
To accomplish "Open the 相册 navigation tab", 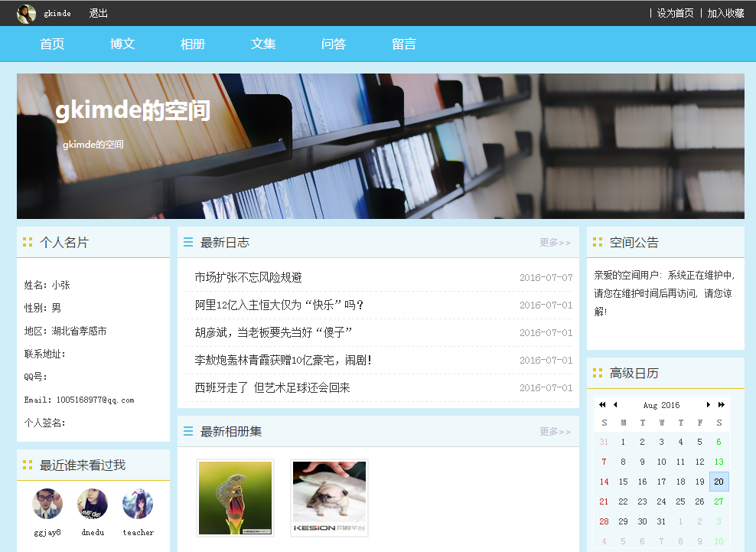I will pos(193,44).
